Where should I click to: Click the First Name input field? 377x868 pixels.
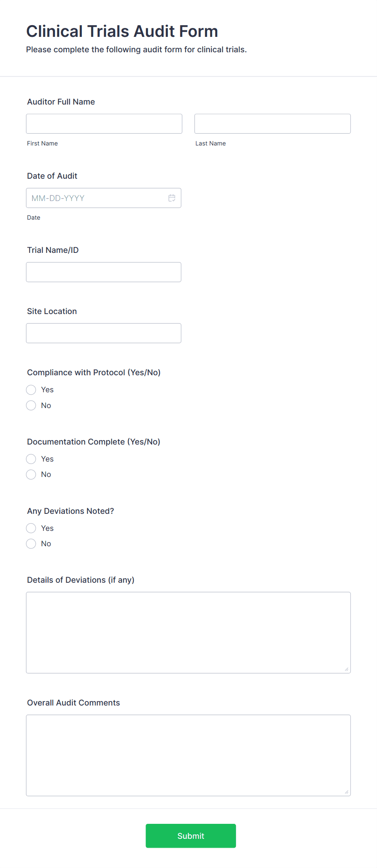tap(104, 123)
